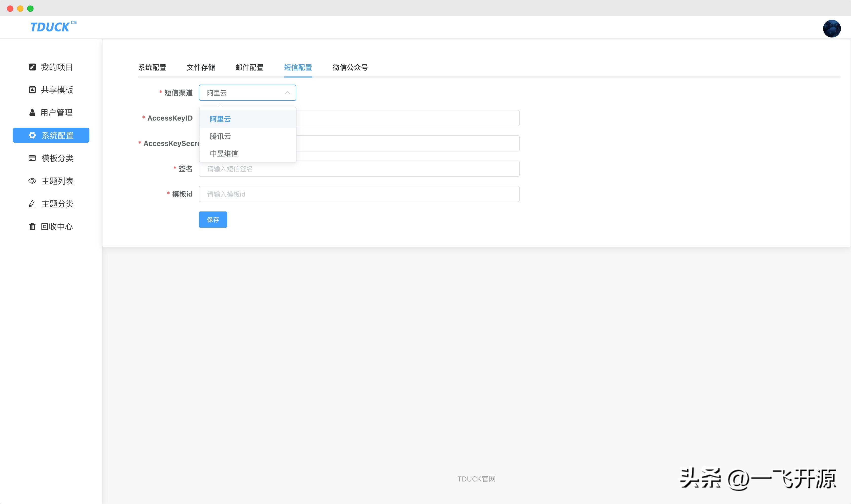Click the trash icon beside 回收中心

pyautogui.click(x=32, y=226)
